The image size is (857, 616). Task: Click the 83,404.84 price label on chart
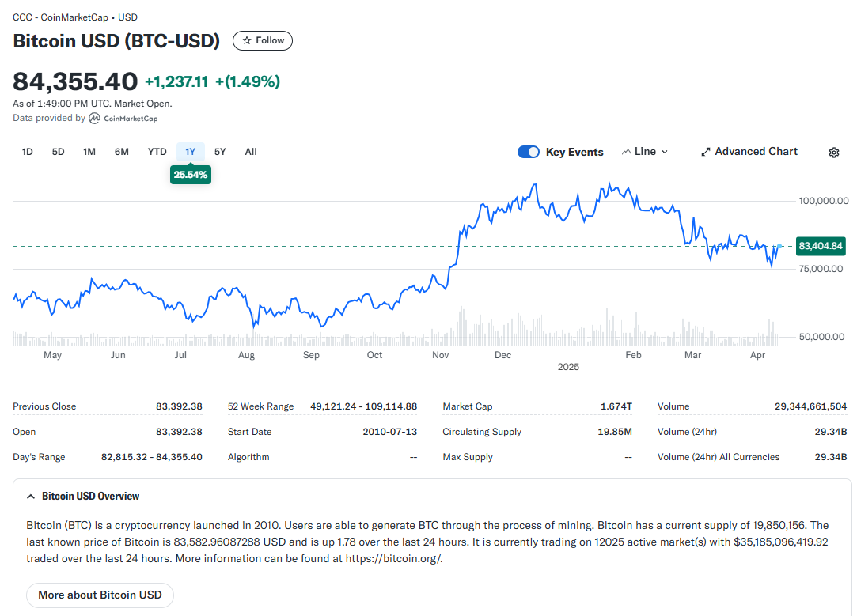(x=821, y=246)
